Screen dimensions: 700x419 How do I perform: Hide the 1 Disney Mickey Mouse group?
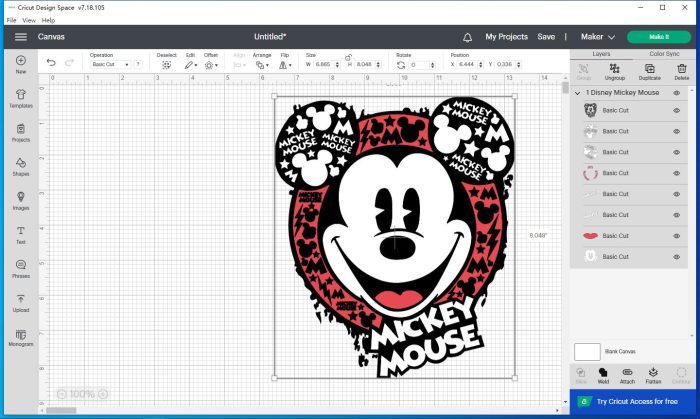pyautogui.click(x=677, y=93)
